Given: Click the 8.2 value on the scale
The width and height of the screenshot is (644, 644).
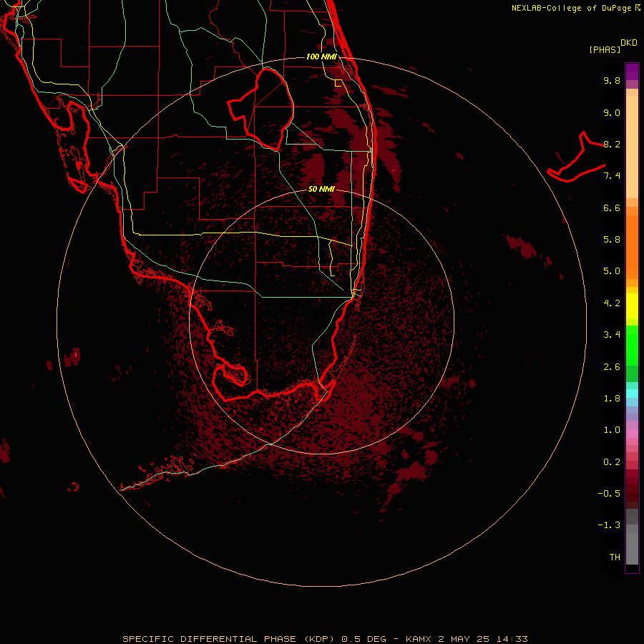Looking at the screenshot, I should [612, 144].
